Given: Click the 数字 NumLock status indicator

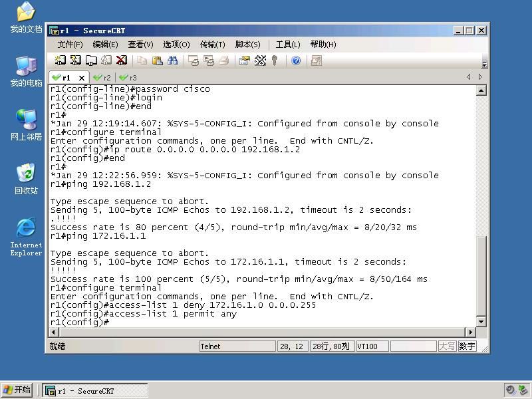Looking at the screenshot, I should click(x=467, y=346).
